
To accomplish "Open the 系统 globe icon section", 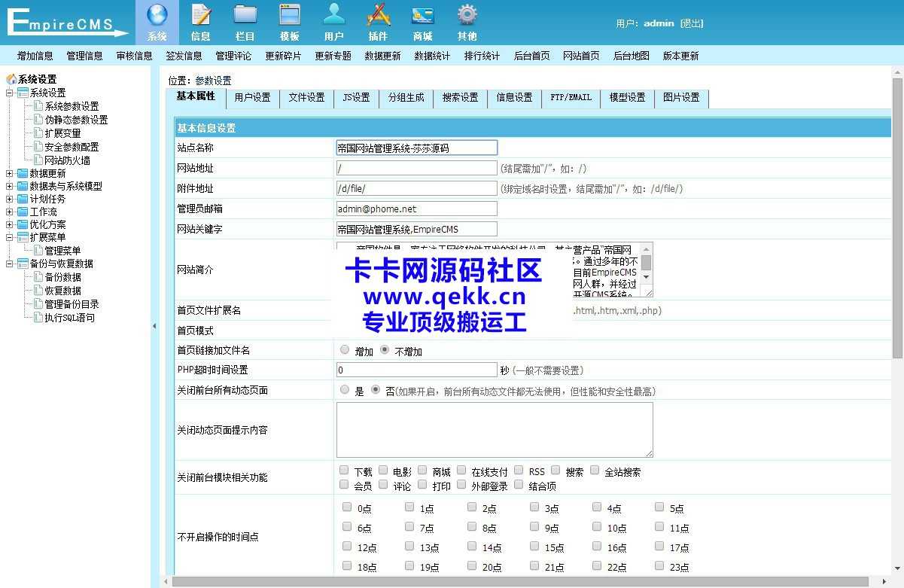I will click(157, 22).
